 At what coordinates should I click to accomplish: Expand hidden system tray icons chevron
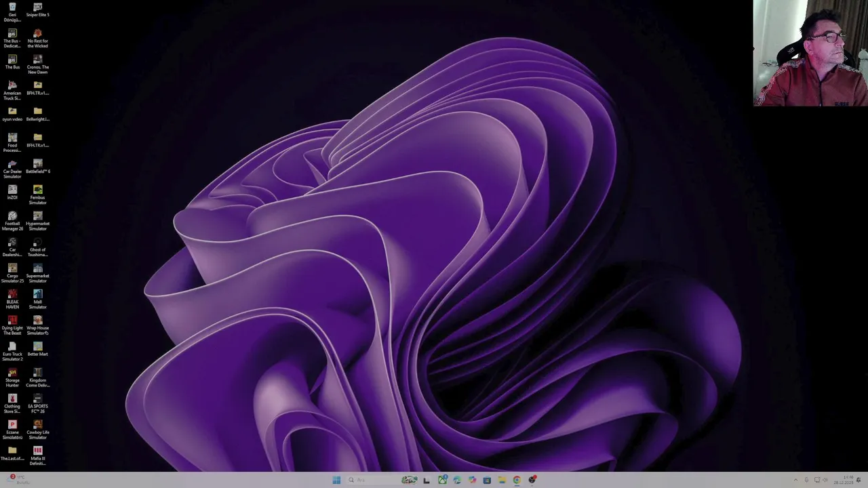coord(796,480)
